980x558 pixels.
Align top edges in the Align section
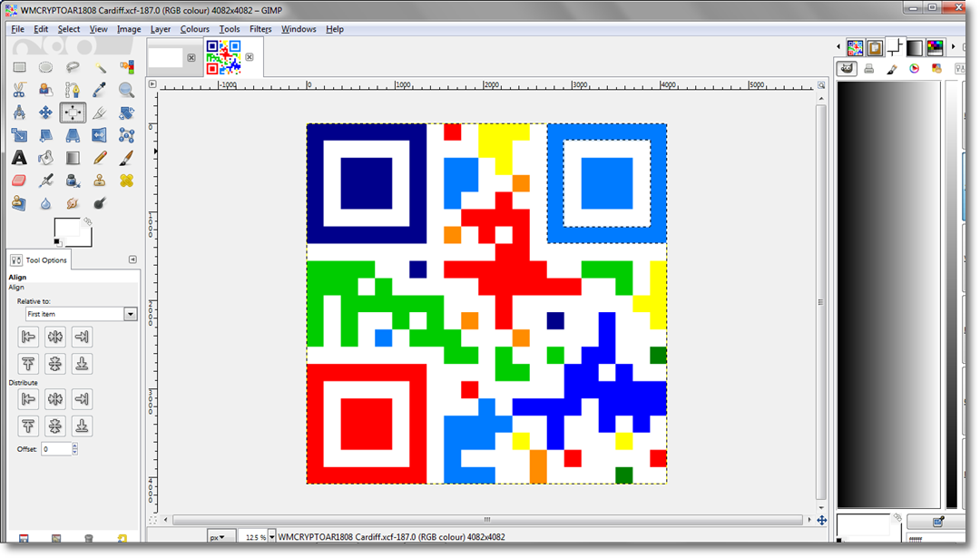pos(28,364)
